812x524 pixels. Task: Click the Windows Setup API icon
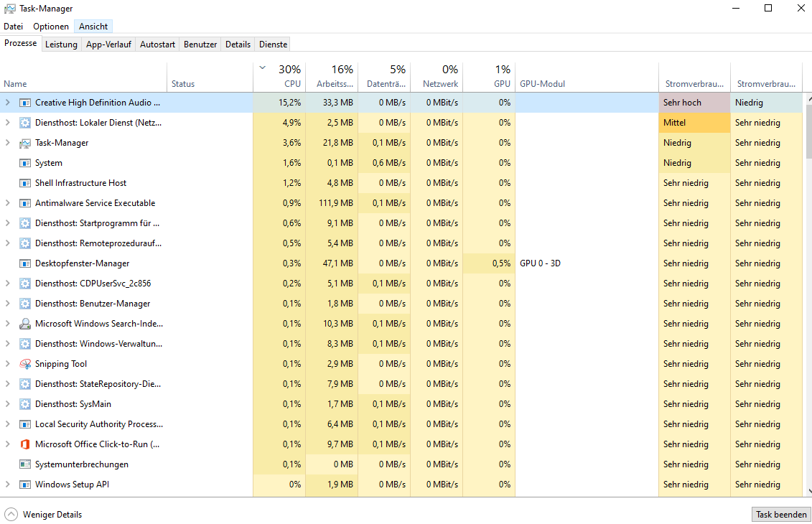tap(25, 485)
